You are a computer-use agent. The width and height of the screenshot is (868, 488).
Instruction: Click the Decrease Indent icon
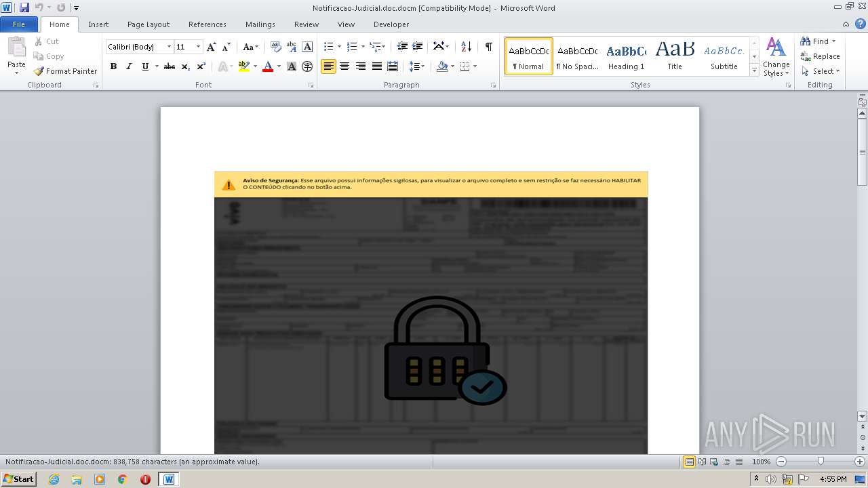click(402, 47)
